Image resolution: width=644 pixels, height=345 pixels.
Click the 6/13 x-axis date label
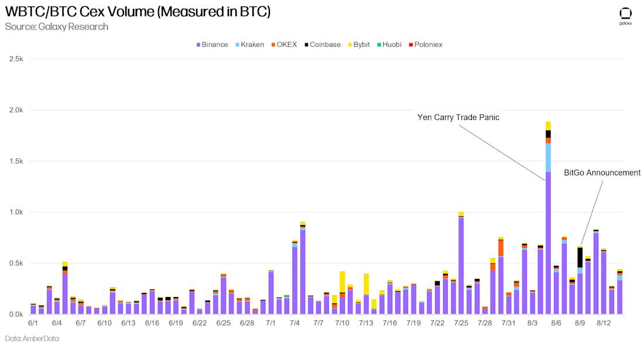[x=128, y=323]
